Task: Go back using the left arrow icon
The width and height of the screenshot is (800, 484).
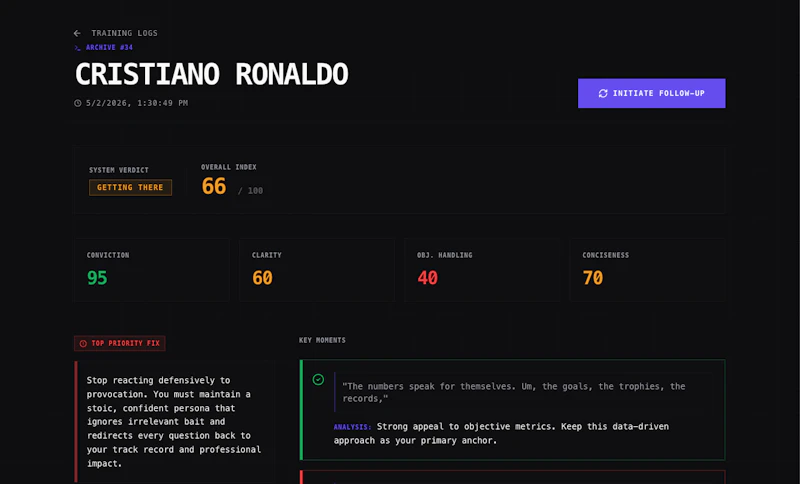Action: pos(77,33)
